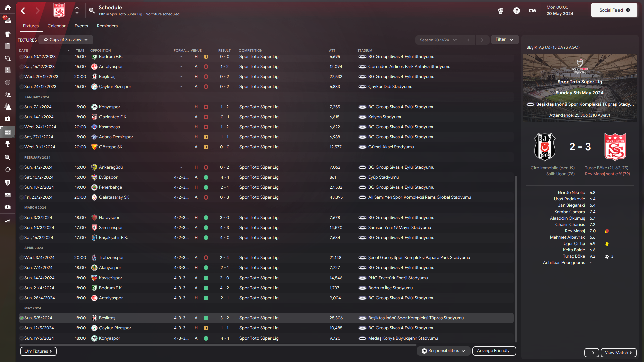Open the Squad shirt icon in sidebar
This screenshot has width=644, height=362.
pos(8,34)
